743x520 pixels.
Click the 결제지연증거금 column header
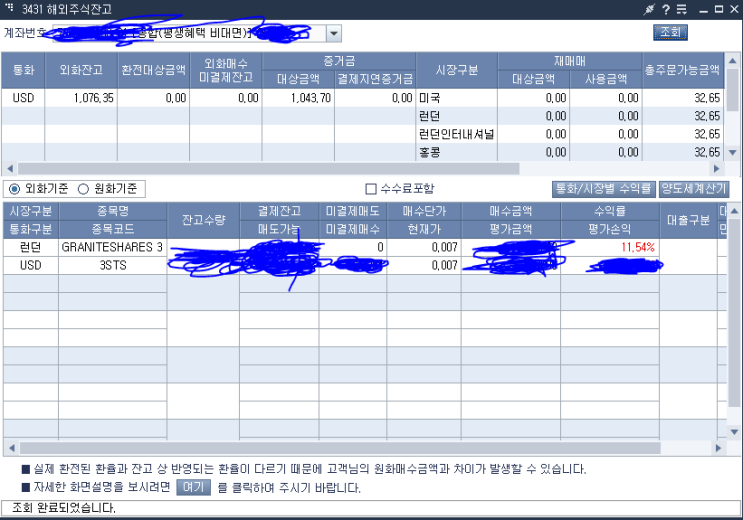click(375, 79)
